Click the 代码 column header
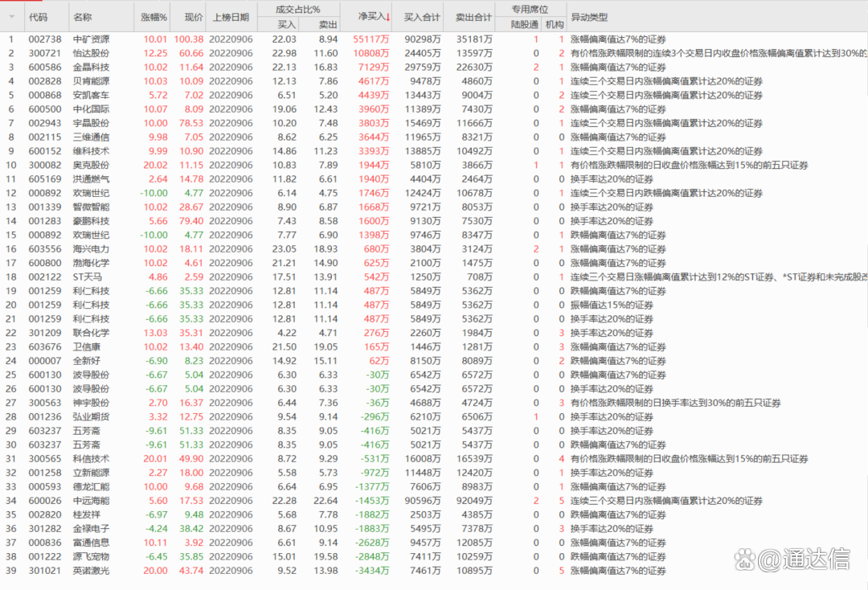Image resolution: width=868 pixels, height=590 pixels. coord(38,17)
